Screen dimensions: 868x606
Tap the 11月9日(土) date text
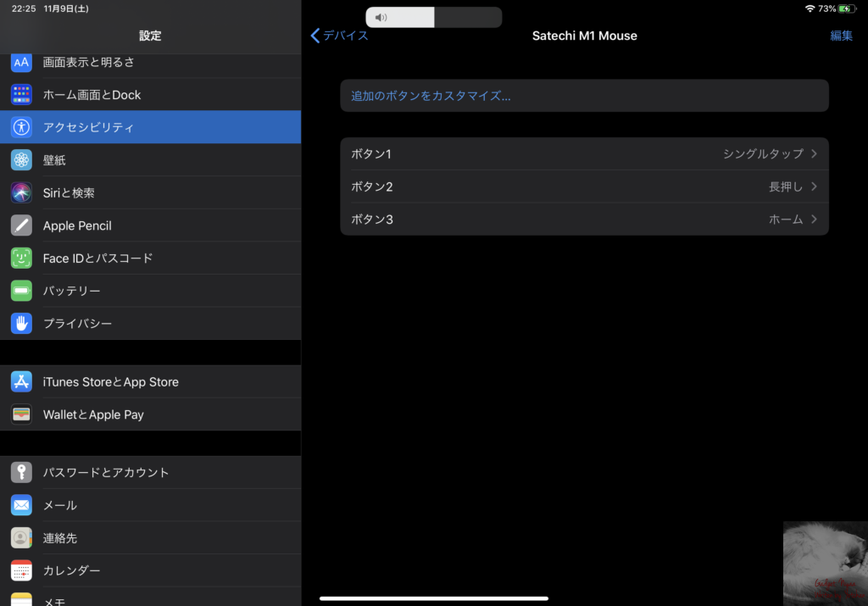[x=66, y=8]
